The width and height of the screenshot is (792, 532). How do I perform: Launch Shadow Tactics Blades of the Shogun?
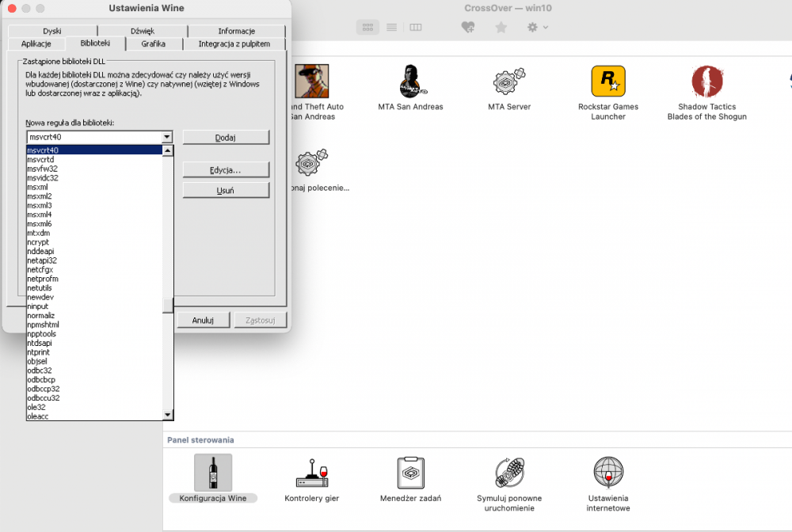click(707, 81)
